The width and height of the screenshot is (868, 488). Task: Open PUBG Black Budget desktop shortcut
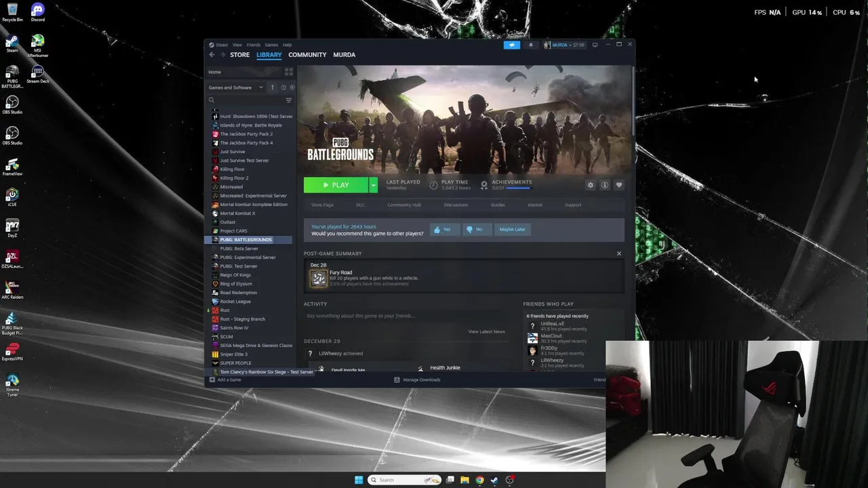(x=12, y=323)
